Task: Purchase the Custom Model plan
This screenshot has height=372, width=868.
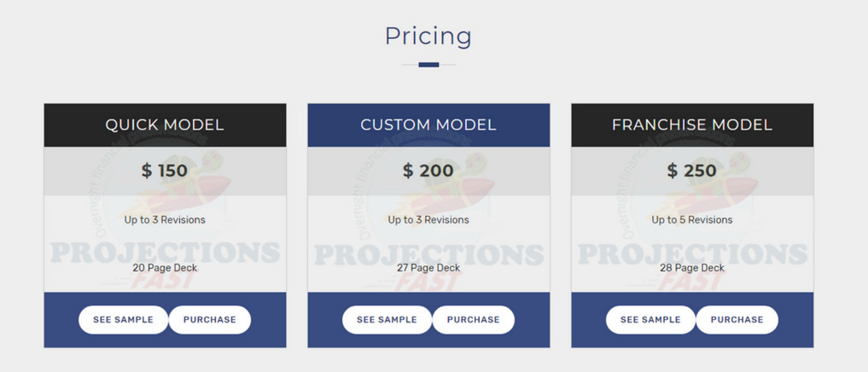Action: click(x=474, y=320)
